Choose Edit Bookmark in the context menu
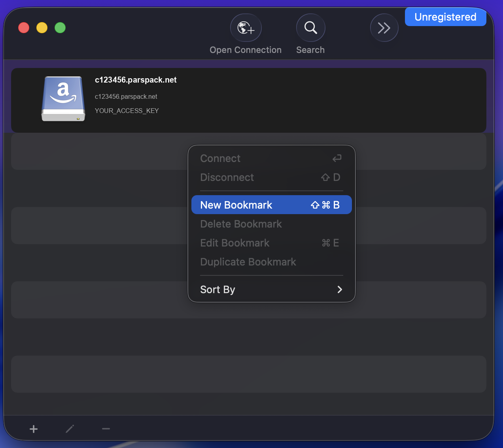503x448 pixels. [271, 243]
